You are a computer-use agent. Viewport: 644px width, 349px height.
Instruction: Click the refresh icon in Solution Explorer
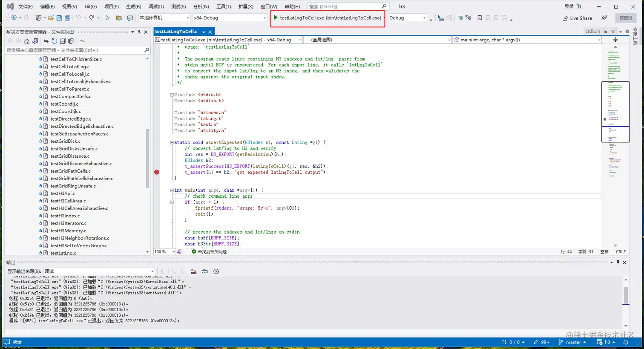click(x=54, y=41)
